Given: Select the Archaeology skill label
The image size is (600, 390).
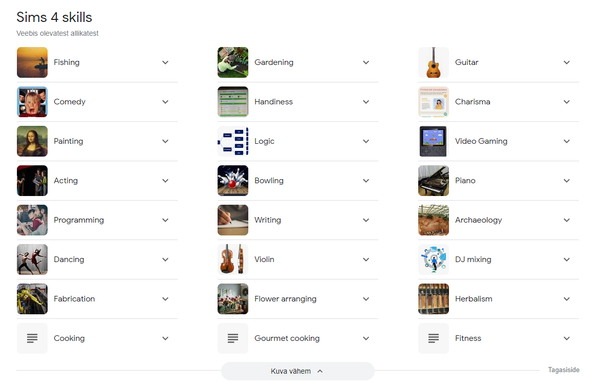Looking at the screenshot, I should point(478,220).
